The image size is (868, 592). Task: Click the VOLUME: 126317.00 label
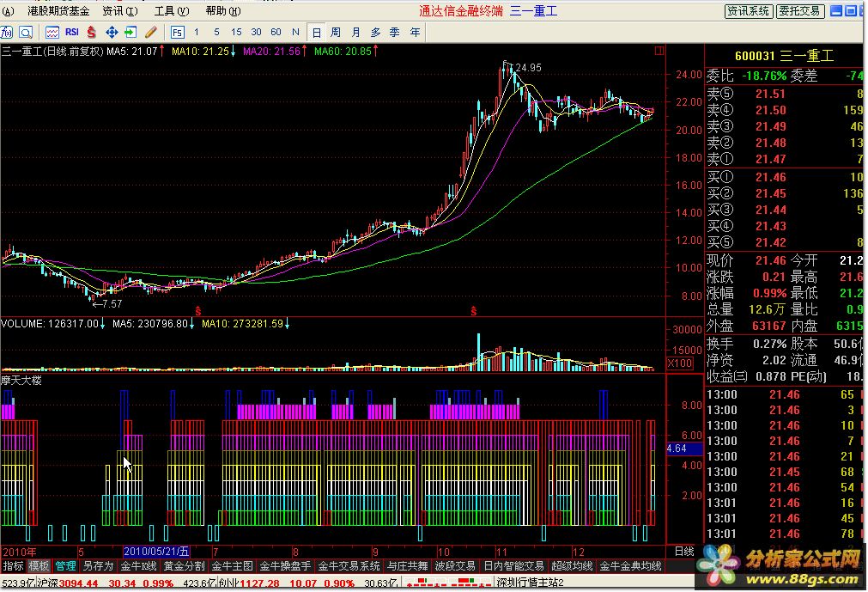50,323
